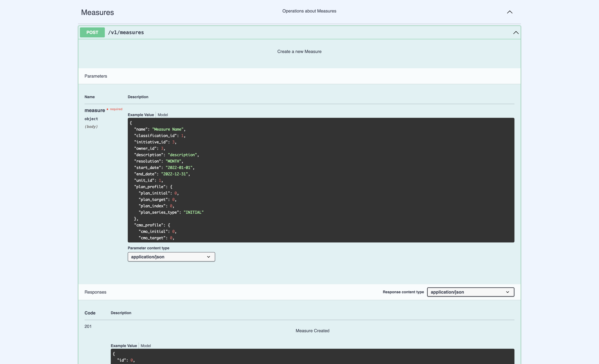This screenshot has width=599, height=364.
Task: Click the "2022-12-31" end_date value
Action: pos(174,174)
